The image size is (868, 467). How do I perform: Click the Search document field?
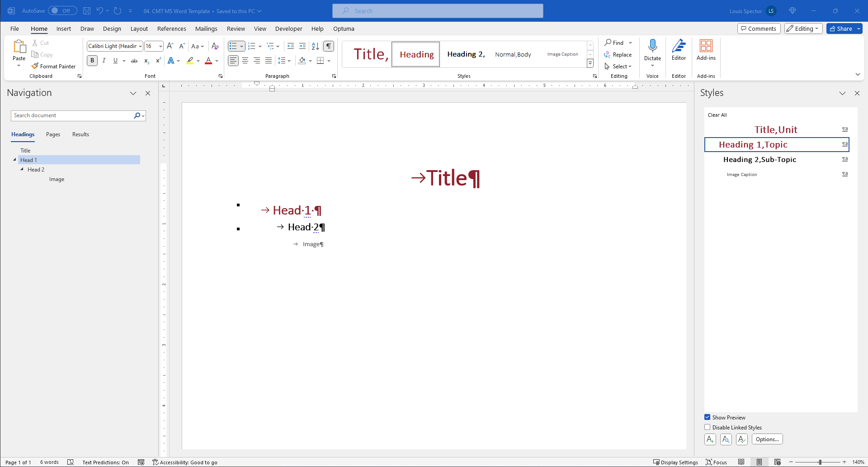click(x=72, y=115)
